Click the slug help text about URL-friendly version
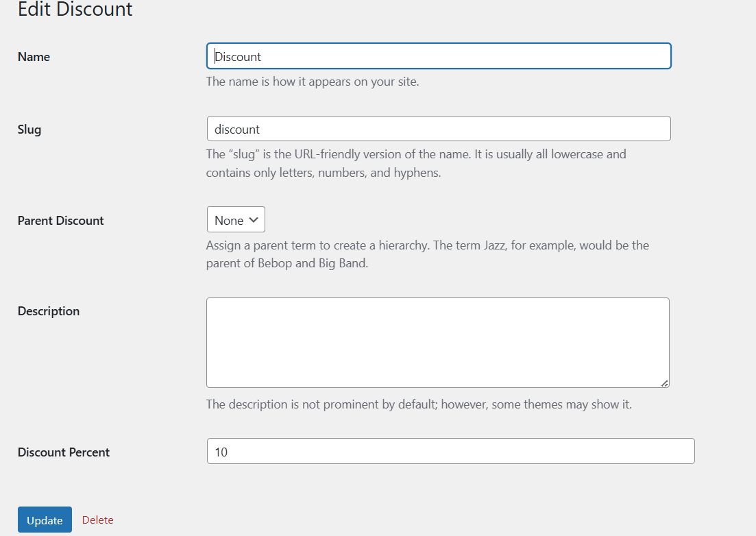 pyautogui.click(x=416, y=163)
